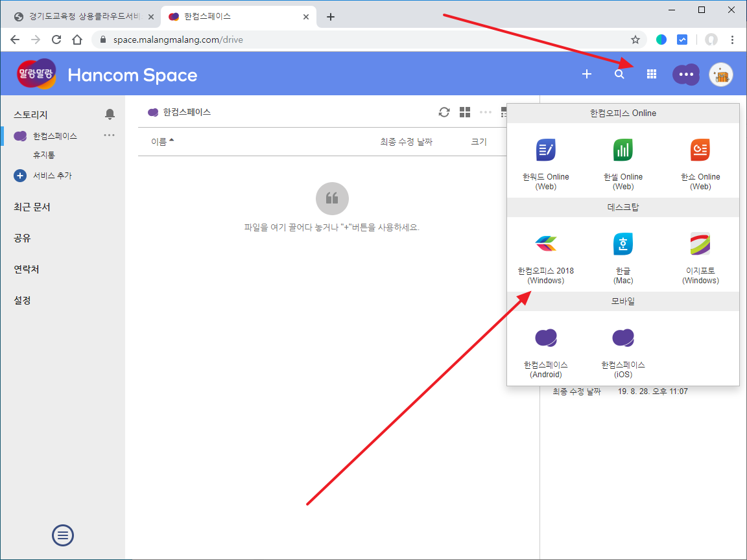
Task: Open more options beside 한컴스페이스 storage
Action: click(109, 135)
